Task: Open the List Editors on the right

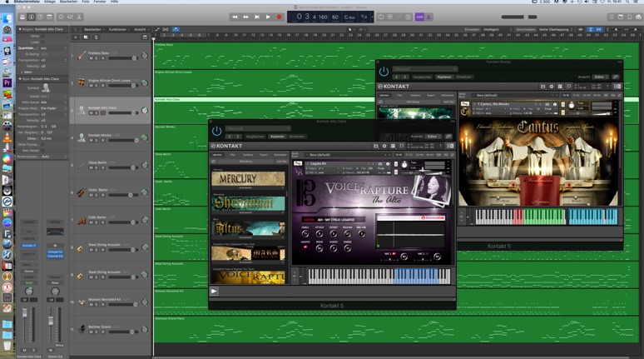Action: (612, 17)
